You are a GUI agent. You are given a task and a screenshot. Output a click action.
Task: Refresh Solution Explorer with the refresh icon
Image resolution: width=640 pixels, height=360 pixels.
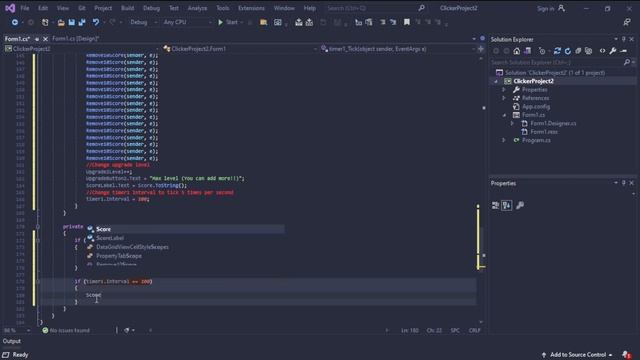point(568,51)
